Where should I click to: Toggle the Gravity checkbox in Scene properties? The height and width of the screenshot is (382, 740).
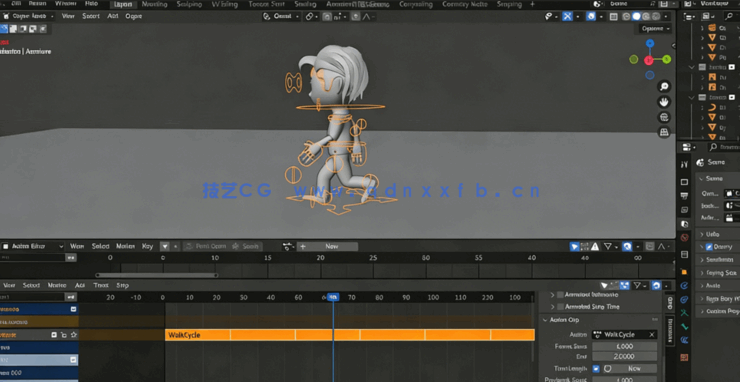pos(709,246)
